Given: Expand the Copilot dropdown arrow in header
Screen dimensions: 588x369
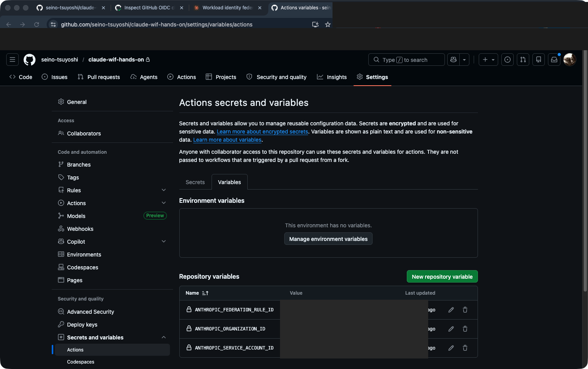Looking at the screenshot, I should coord(464,60).
